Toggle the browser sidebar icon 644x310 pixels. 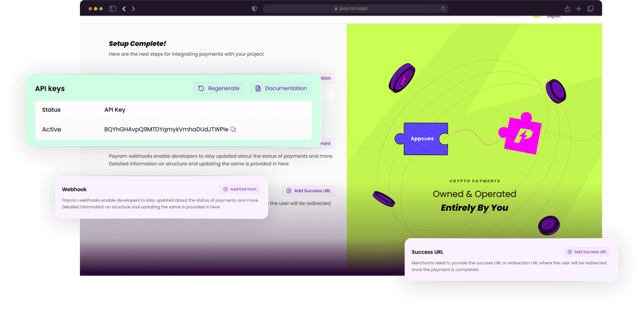pos(112,9)
